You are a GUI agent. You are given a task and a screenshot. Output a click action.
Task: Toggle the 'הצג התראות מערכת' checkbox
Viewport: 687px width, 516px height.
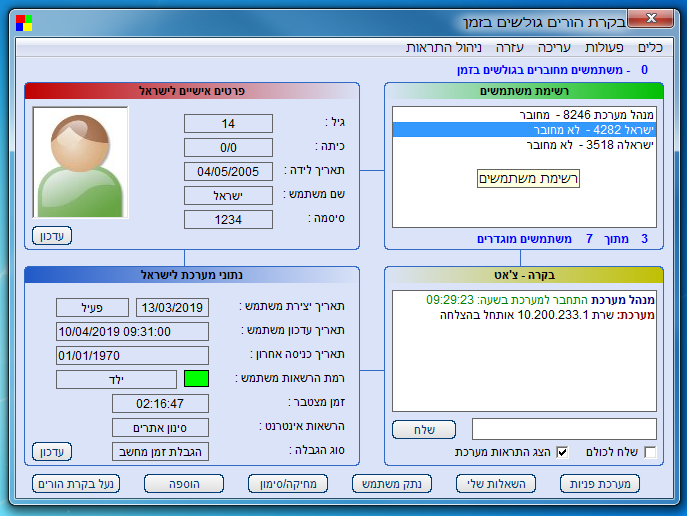[562, 453]
